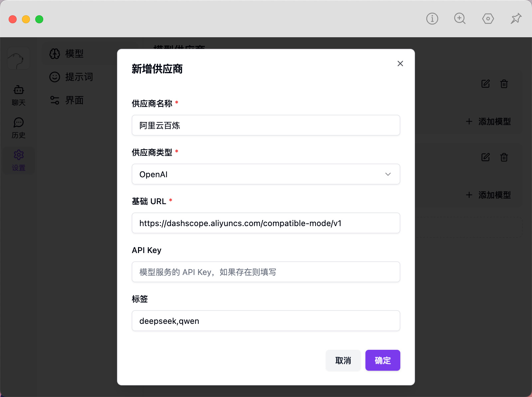Image resolution: width=532 pixels, height=397 pixels.
Task: Click the macOS green fullscreen button
Action: pos(39,19)
